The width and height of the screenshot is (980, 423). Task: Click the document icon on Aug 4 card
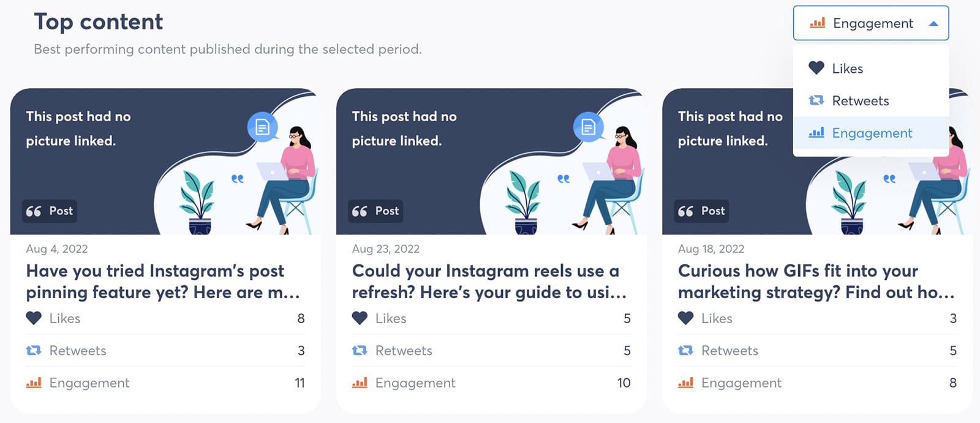(x=262, y=127)
